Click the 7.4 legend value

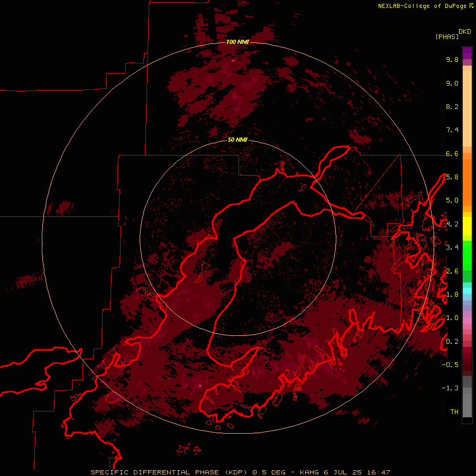[452, 130]
